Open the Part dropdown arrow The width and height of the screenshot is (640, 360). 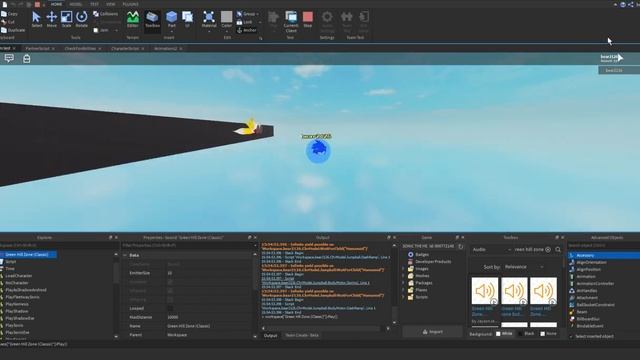point(171,31)
